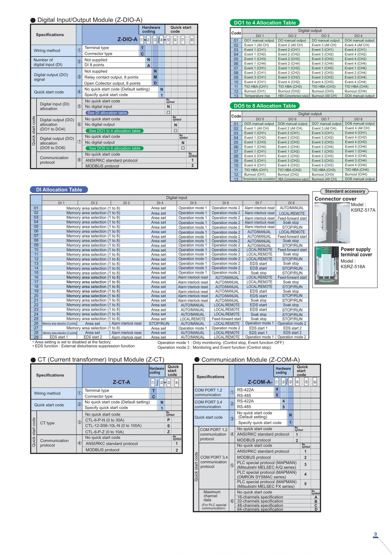Tick the square box beside See DO5 to 8 allocation table
This screenshot has height=555, width=392.
pyautogui.click(x=183, y=148)
